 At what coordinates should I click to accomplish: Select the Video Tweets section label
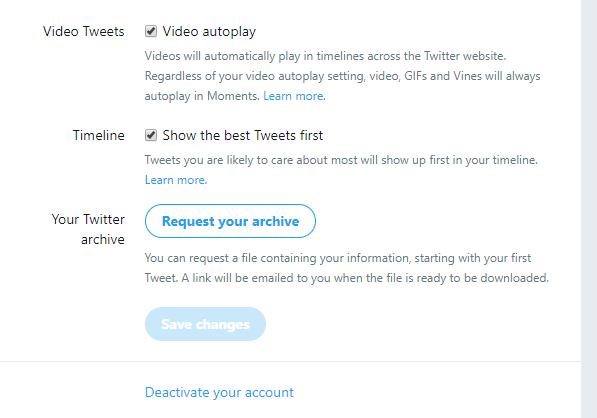tap(83, 31)
